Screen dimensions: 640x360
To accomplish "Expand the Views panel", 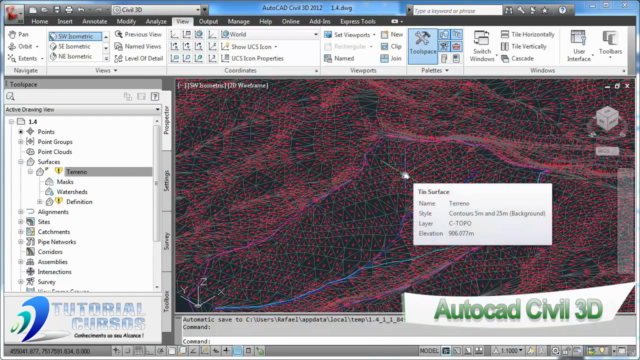I will (x=106, y=71).
